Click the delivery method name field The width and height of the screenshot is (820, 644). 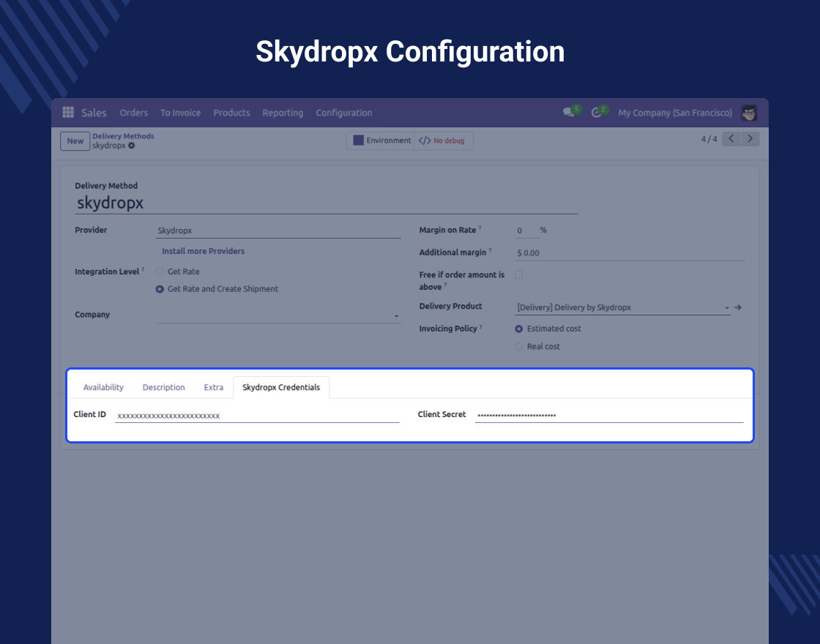point(327,203)
